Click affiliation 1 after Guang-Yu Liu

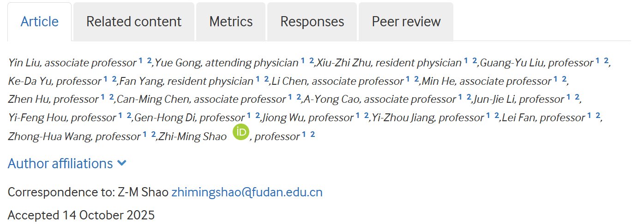[597, 60]
